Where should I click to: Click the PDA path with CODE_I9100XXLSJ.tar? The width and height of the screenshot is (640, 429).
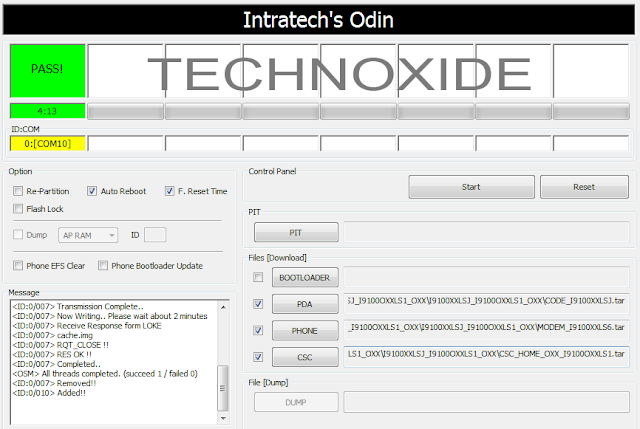[x=487, y=303]
